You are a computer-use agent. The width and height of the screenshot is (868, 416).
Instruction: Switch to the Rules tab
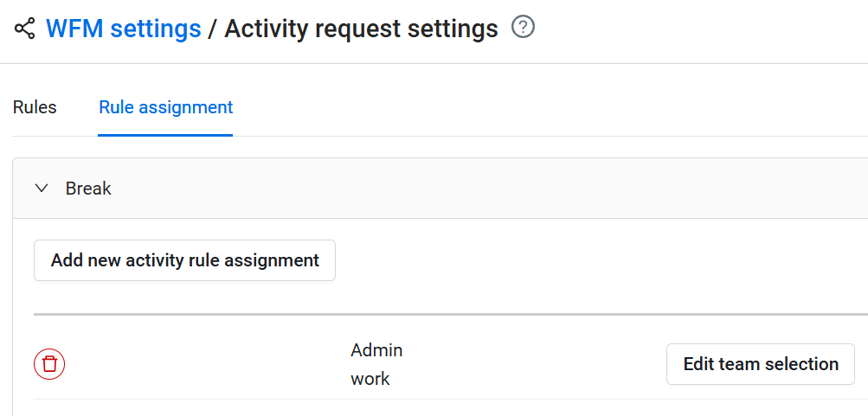[35, 108]
